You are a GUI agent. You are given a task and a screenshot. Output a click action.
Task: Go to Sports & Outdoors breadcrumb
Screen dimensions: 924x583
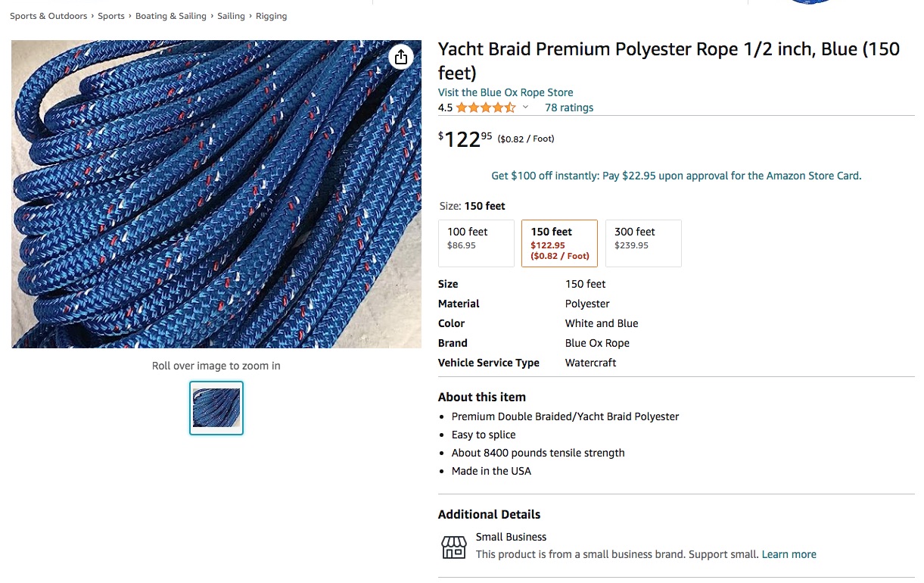(48, 16)
